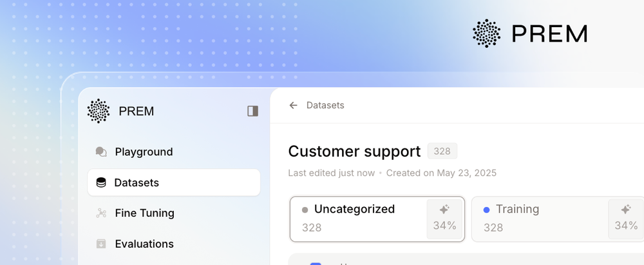The height and width of the screenshot is (265, 644).
Task: Click the Playground chat bubbles icon
Action: [x=101, y=152]
